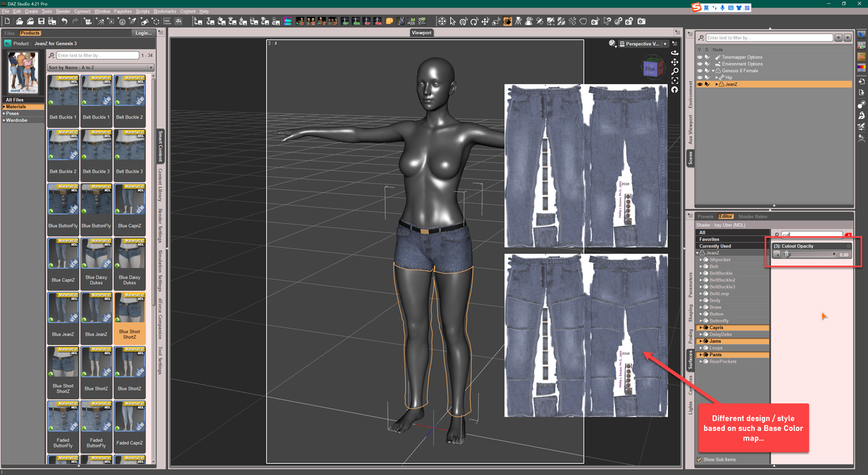Click the Login button
The height and width of the screenshot is (475, 868).
coord(144,33)
